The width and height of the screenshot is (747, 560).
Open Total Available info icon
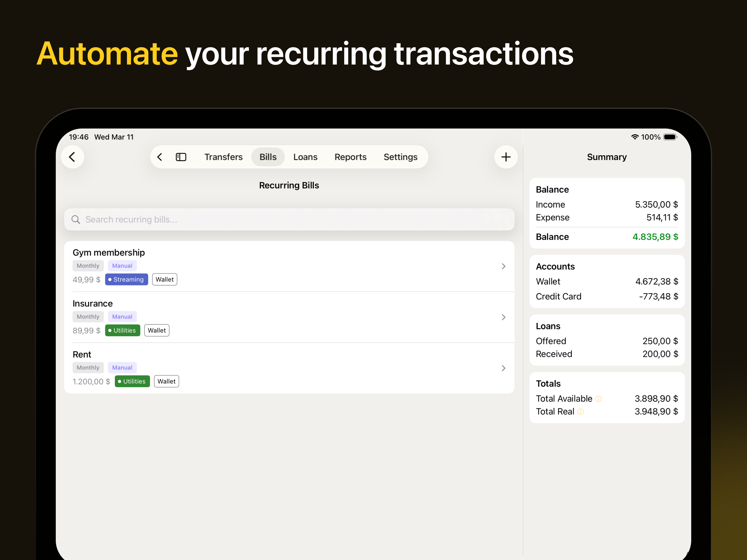(599, 399)
